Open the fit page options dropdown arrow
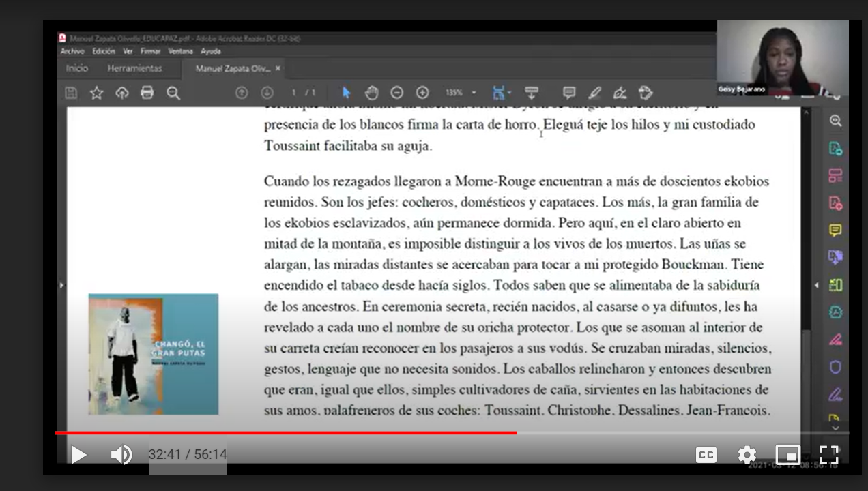 510,93
